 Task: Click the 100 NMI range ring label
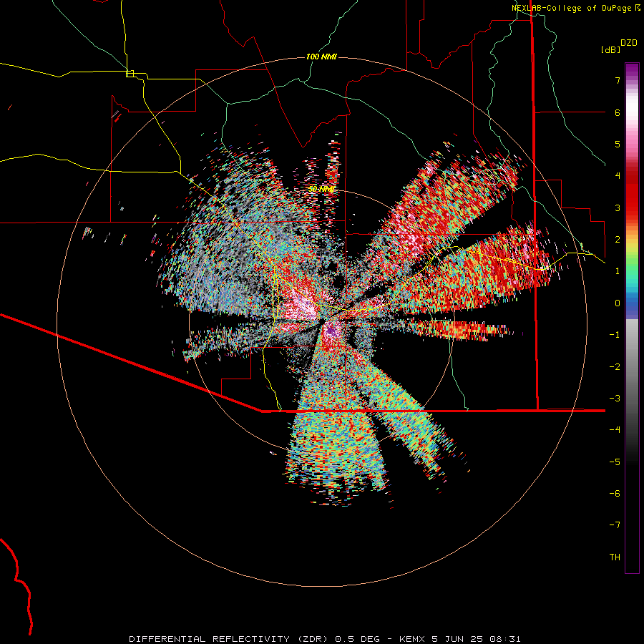click(x=321, y=57)
